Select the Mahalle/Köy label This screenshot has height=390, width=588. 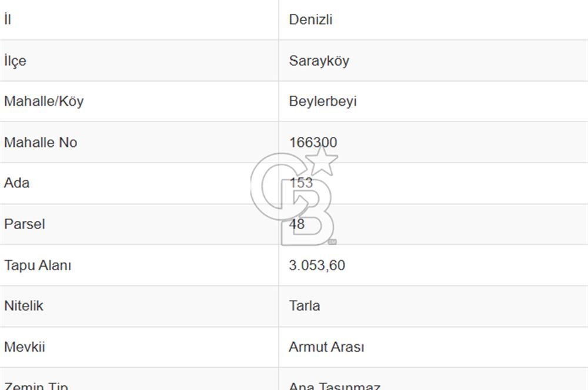click(44, 101)
